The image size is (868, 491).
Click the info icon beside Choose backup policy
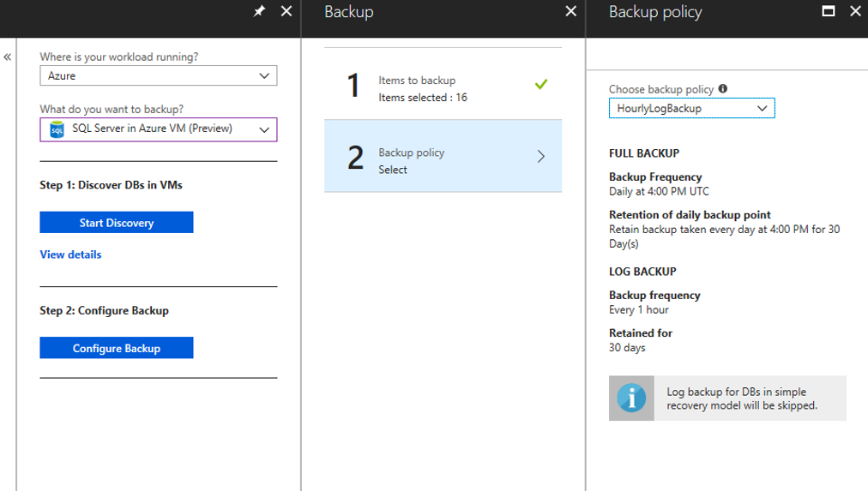coord(723,88)
